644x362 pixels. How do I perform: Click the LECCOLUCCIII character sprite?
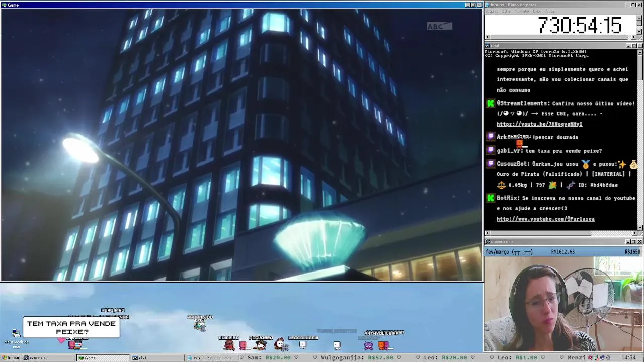pos(303,345)
